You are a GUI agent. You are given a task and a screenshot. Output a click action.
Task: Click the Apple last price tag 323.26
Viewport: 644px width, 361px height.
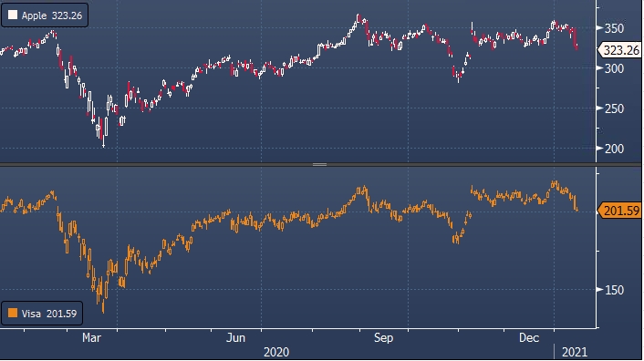point(619,50)
